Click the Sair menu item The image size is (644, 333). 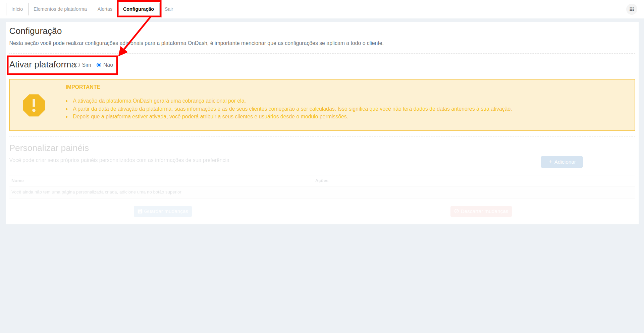pos(169,9)
